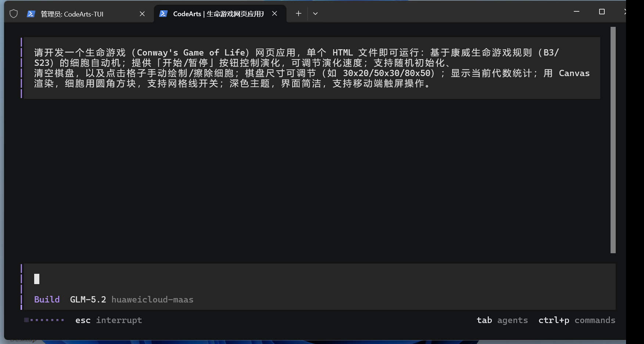This screenshot has height=344, width=644.
Task: Click the tab agents hint
Action: (502, 320)
